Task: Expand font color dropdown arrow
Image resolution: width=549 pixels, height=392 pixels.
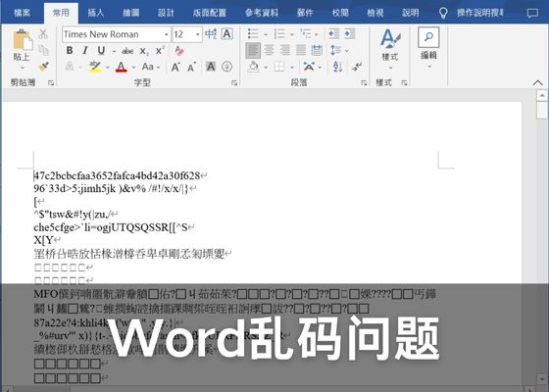Action: click(x=133, y=67)
